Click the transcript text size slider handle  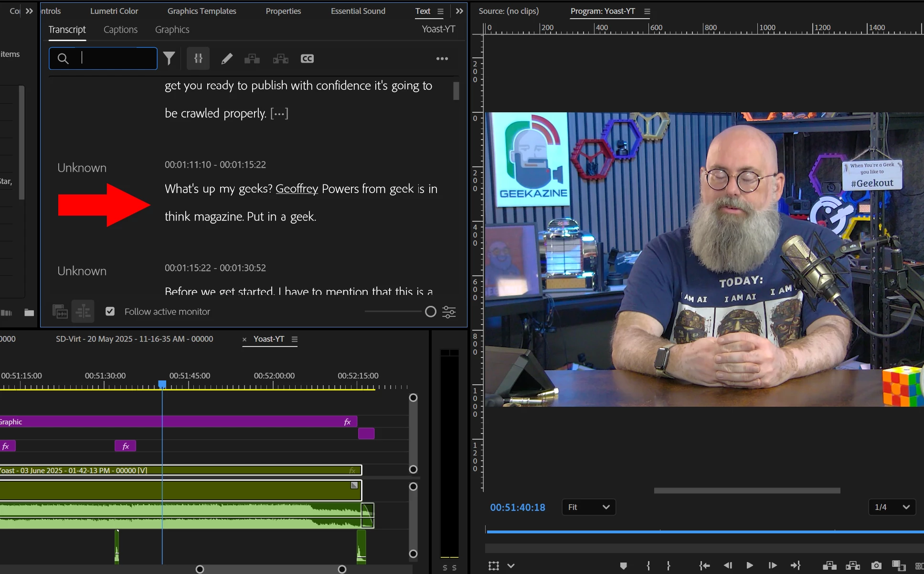click(430, 312)
